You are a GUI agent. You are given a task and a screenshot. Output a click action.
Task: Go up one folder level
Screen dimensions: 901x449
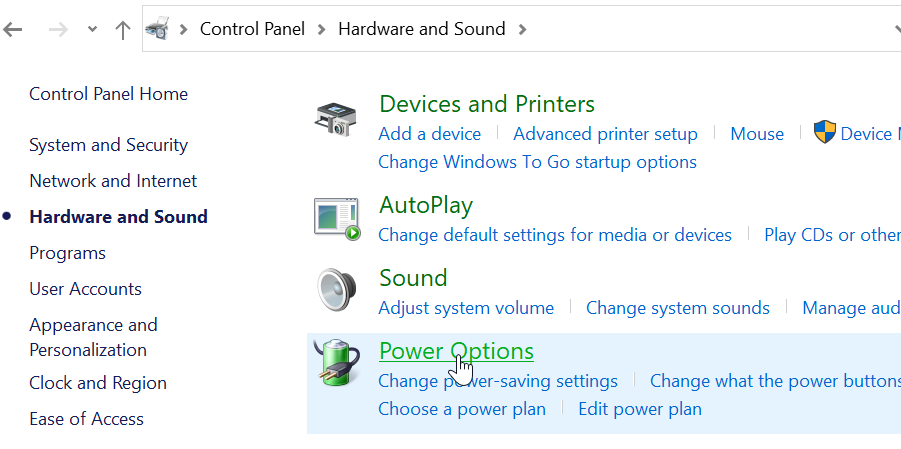click(122, 29)
